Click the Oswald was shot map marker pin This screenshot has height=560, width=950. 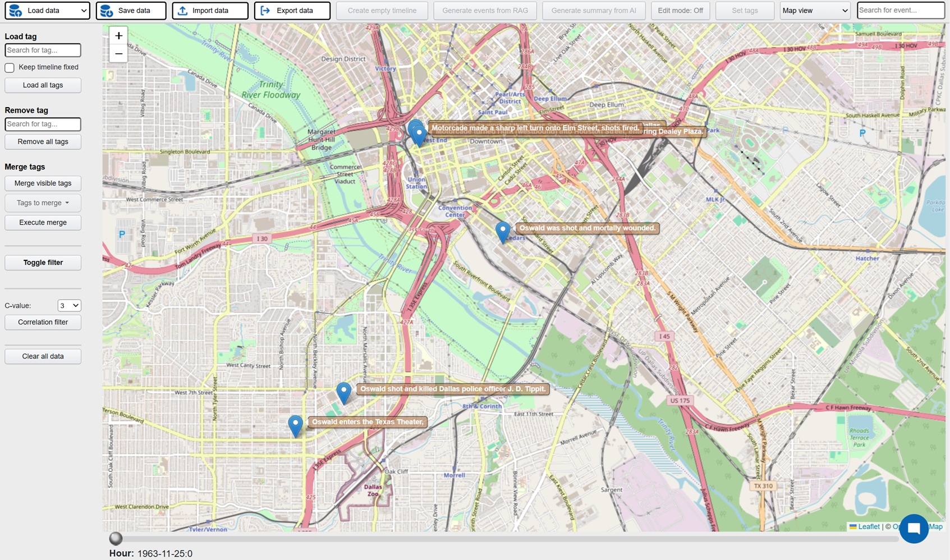point(503,231)
